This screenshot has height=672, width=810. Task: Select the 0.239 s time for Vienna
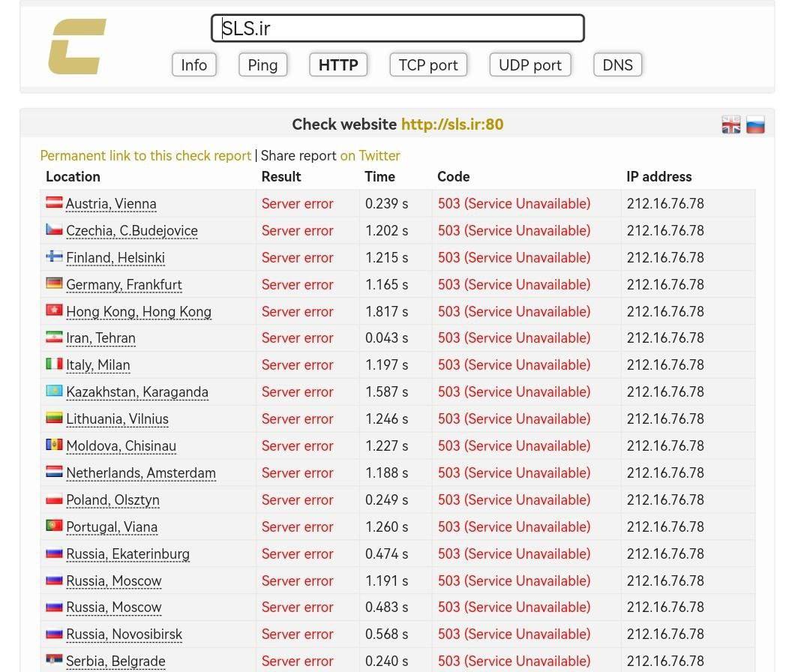coord(386,203)
